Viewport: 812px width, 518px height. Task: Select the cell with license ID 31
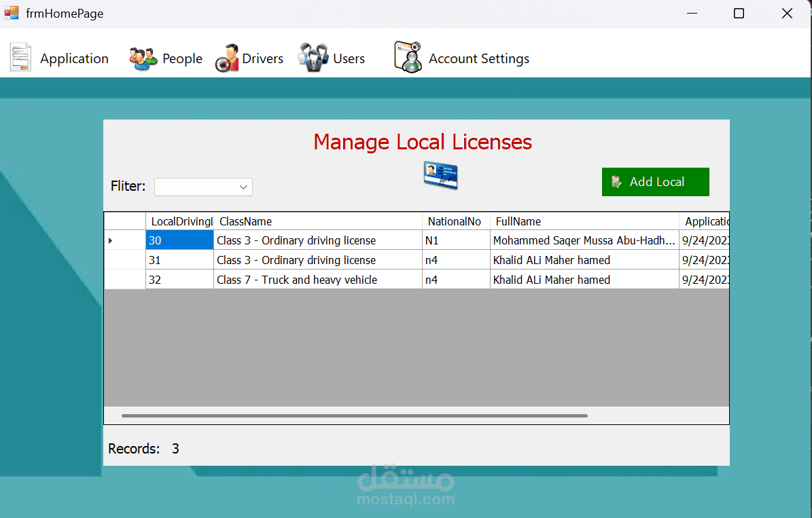click(179, 260)
